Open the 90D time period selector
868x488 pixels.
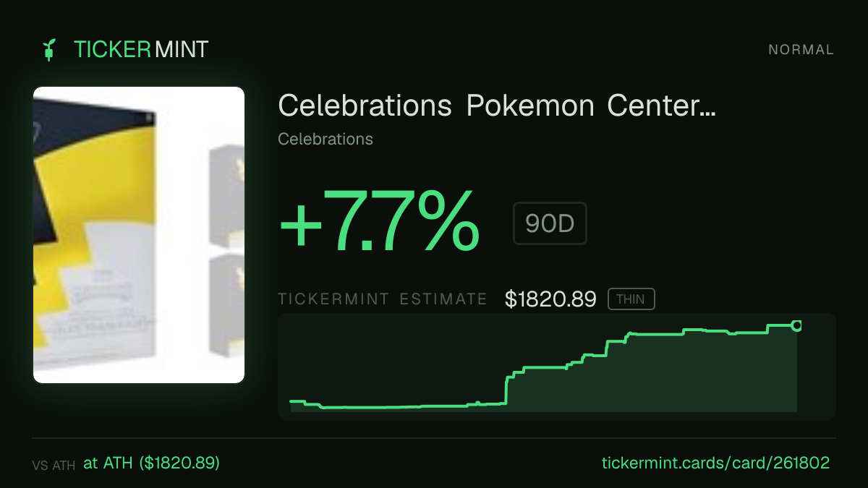coord(550,224)
